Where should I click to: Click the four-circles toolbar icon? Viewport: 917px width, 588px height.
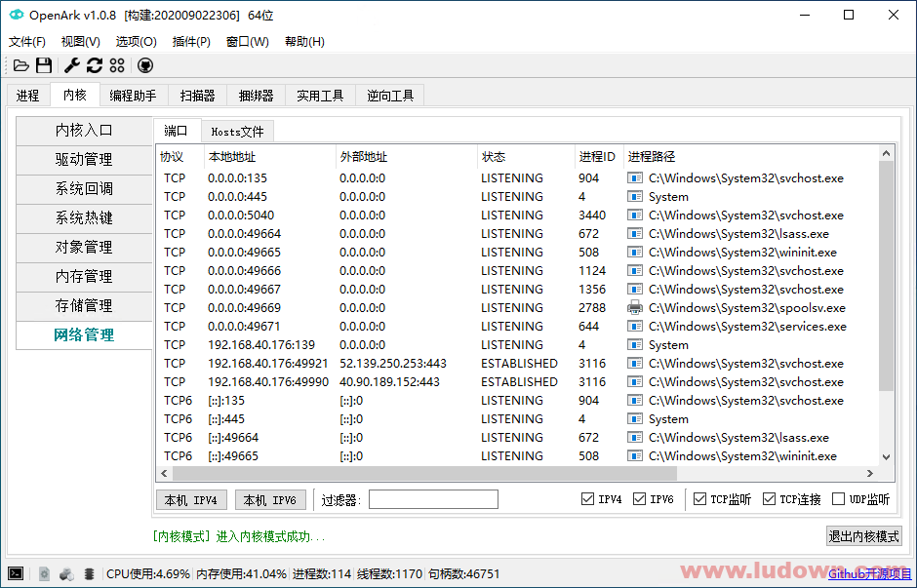pos(117,65)
